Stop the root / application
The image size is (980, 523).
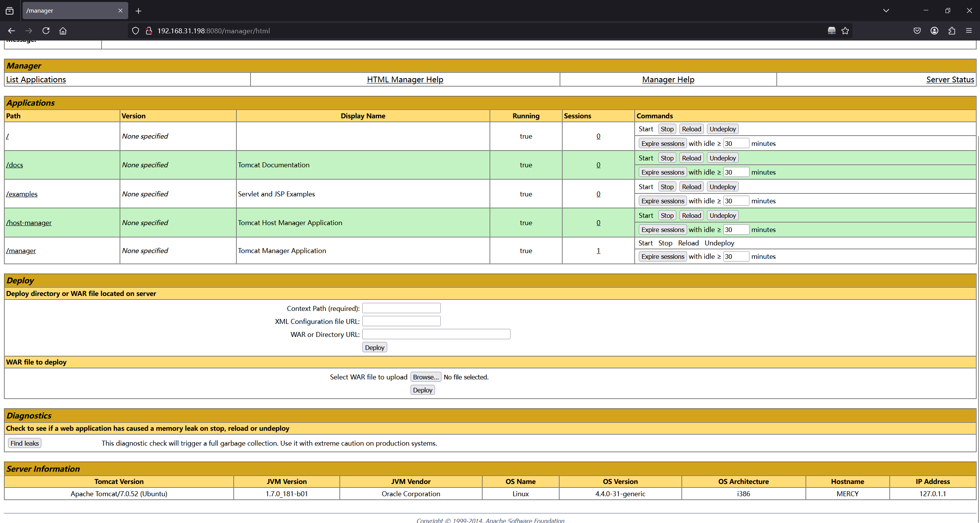667,129
